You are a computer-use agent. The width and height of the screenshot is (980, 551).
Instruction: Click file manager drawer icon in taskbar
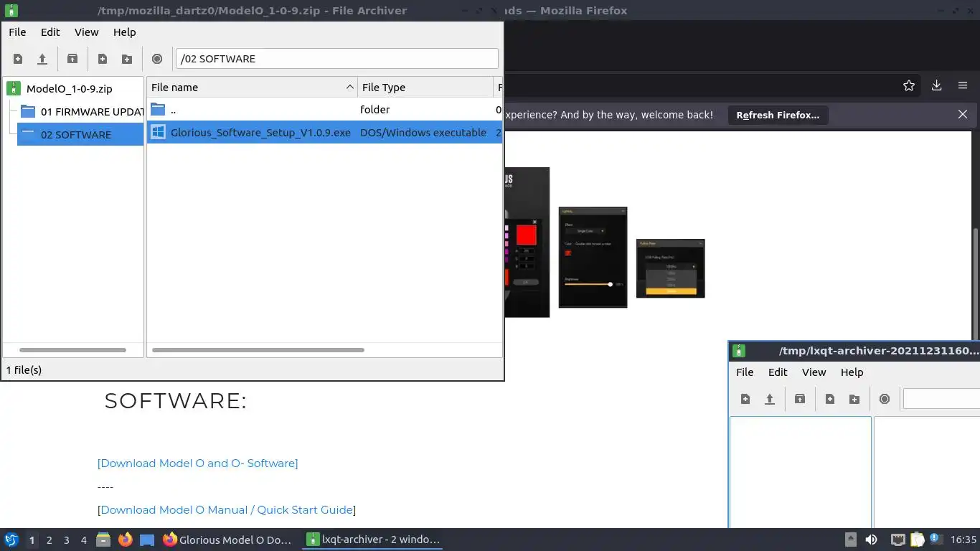click(103, 540)
